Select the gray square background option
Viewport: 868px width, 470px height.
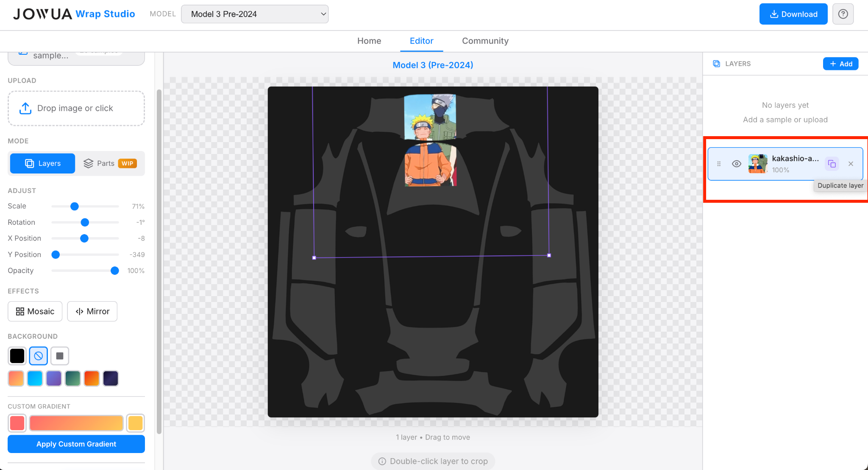coord(60,356)
